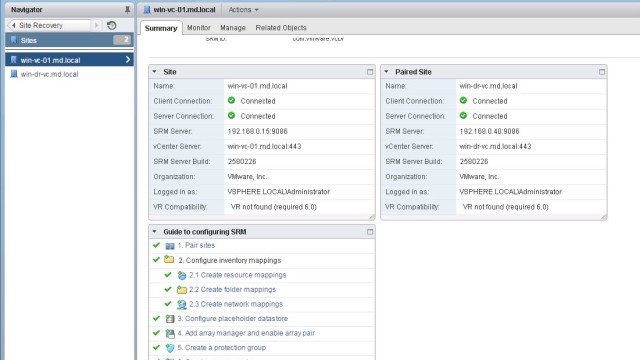Select Sites in the Navigator
The image size is (640, 360).
[x=69, y=40]
